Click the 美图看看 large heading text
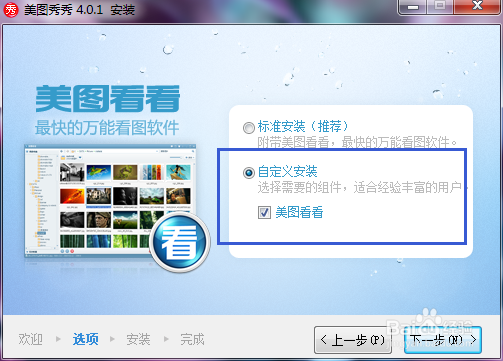The height and width of the screenshot is (361, 503). coord(108,99)
